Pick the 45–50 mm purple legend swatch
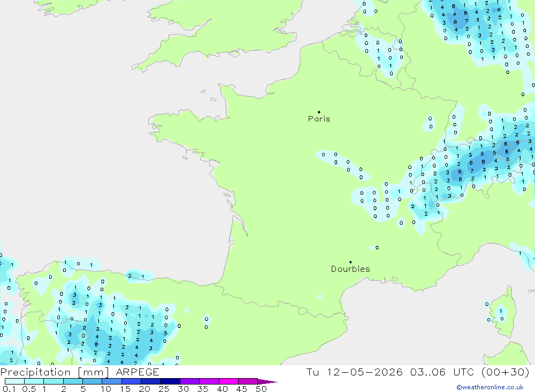 (x=248, y=381)
